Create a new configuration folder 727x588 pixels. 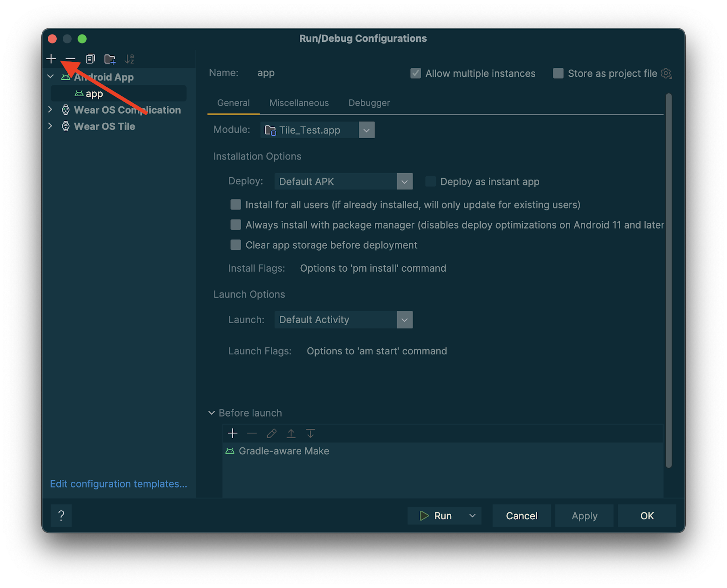pyautogui.click(x=109, y=59)
